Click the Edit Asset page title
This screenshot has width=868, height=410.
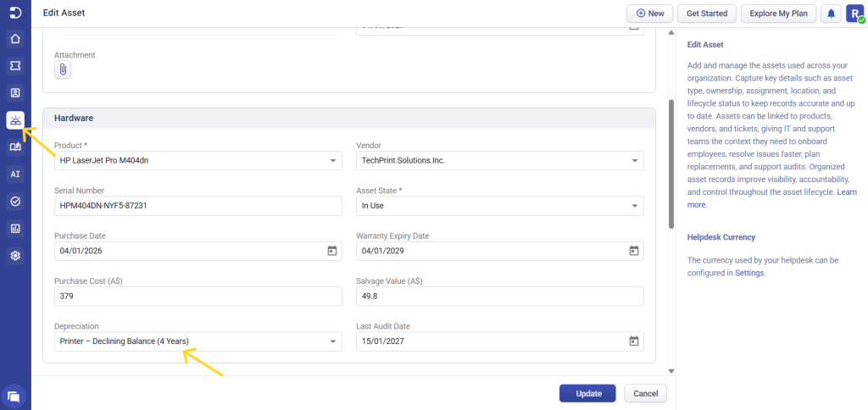click(x=64, y=12)
